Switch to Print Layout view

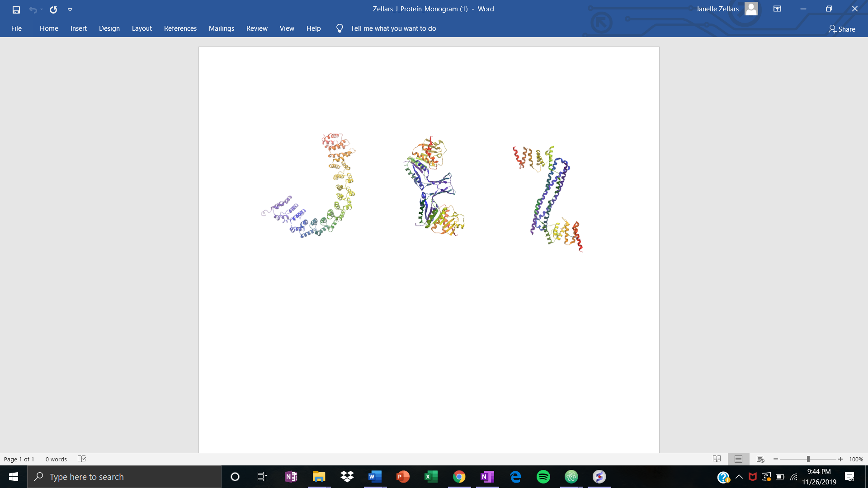[739, 459]
